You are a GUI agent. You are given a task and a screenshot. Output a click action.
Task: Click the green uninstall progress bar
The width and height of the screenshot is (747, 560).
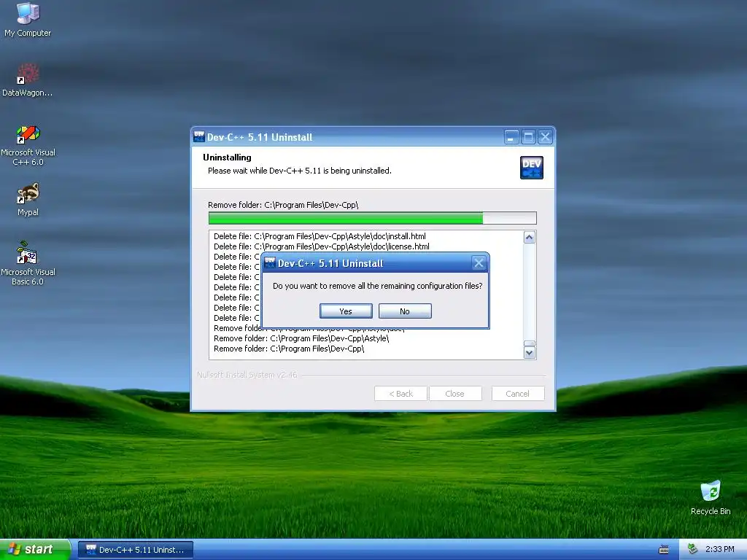pyautogui.click(x=373, y=218)
